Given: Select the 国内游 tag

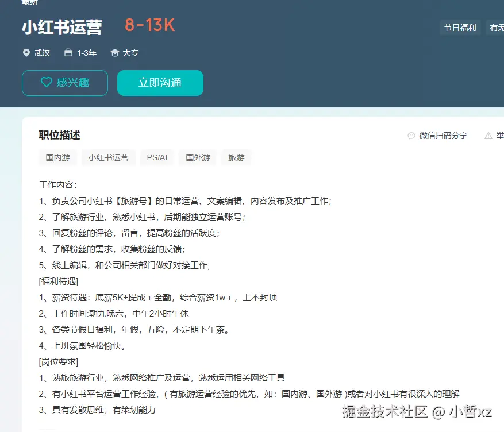Looking at the screenshot, I should (x=58, y=157).
